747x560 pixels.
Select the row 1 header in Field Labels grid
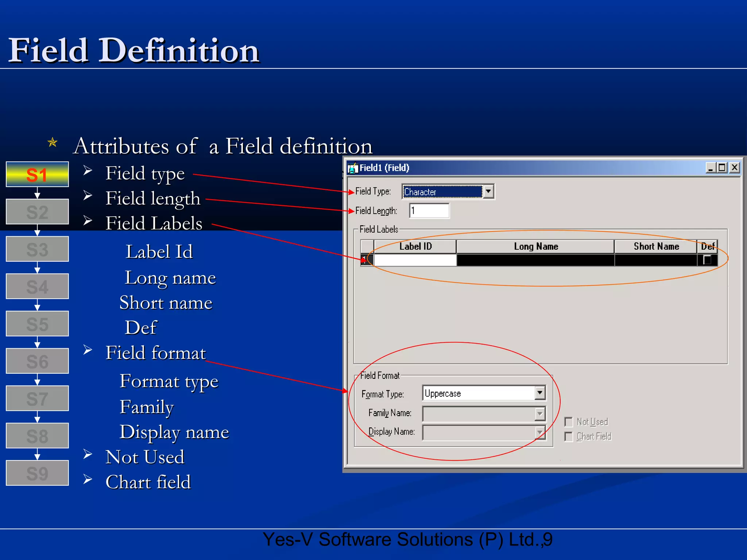(367, 260)
